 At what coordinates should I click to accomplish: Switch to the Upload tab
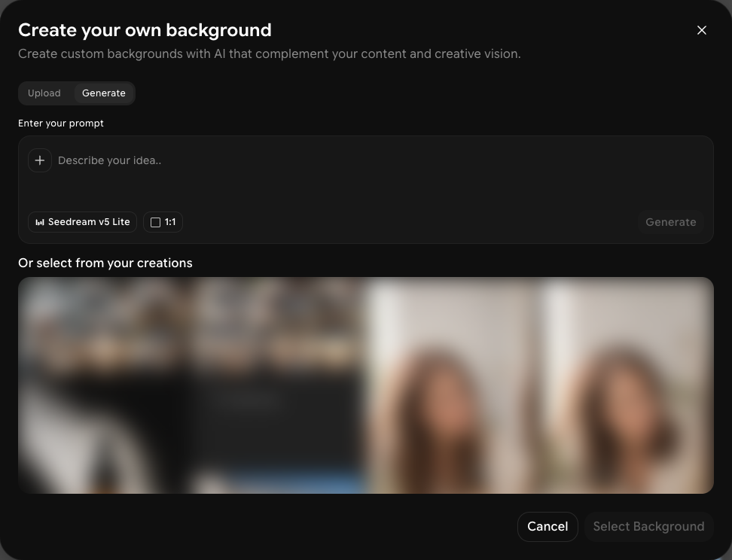[x=44, y=93]
